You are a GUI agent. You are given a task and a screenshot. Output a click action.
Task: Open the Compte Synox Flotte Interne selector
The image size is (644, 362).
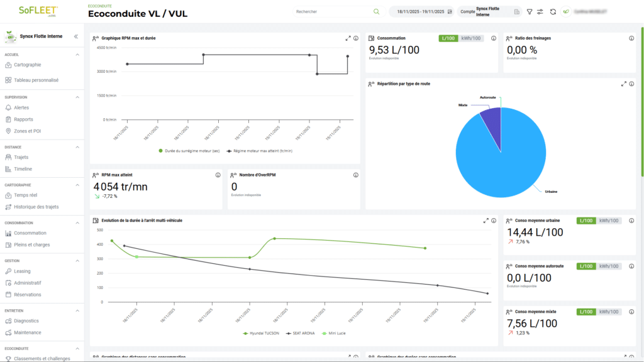[x=489, y=11]
